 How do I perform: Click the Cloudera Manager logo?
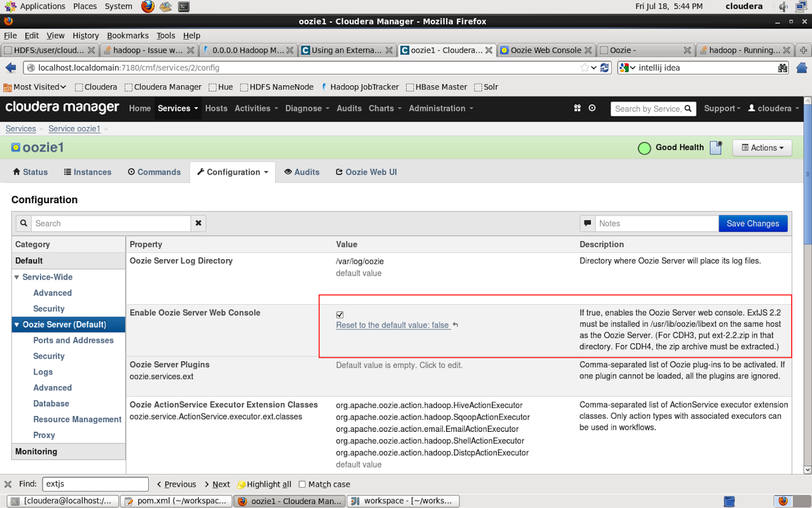point(62,107)
